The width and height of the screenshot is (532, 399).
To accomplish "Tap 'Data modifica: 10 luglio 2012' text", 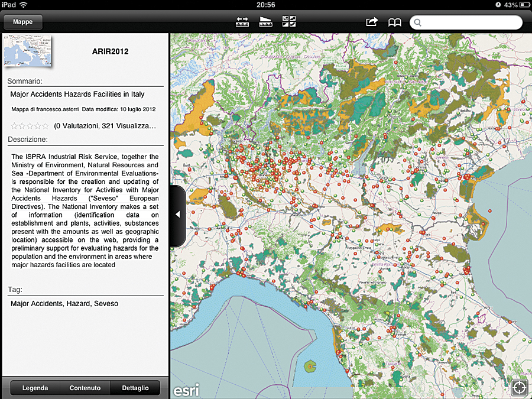I will [119, 109].
